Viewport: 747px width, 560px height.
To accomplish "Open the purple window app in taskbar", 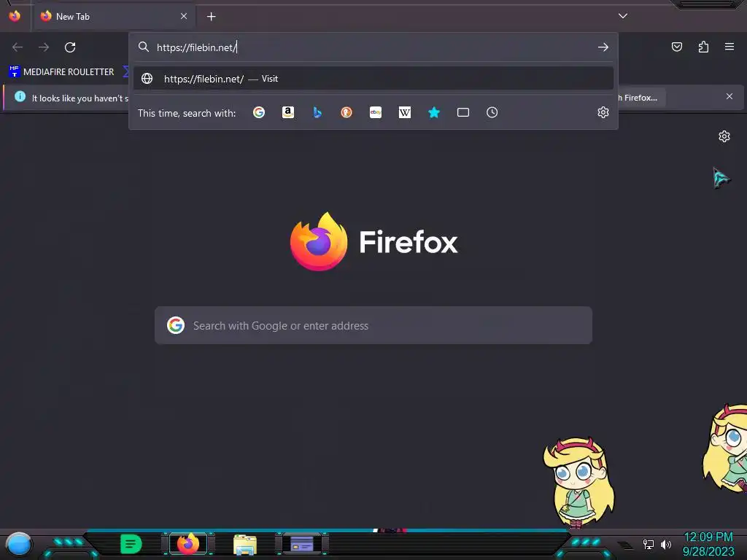I will point(302,544).
